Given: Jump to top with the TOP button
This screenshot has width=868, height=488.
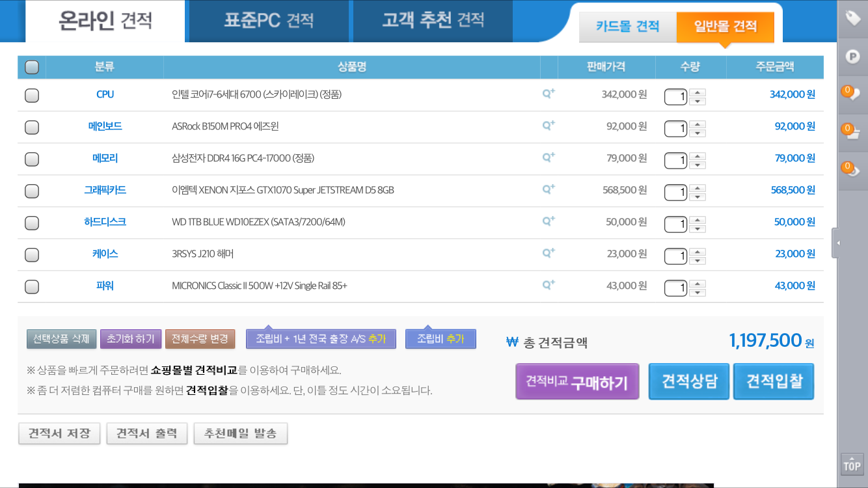Looking at the screenshot, I should coord(852,465).
